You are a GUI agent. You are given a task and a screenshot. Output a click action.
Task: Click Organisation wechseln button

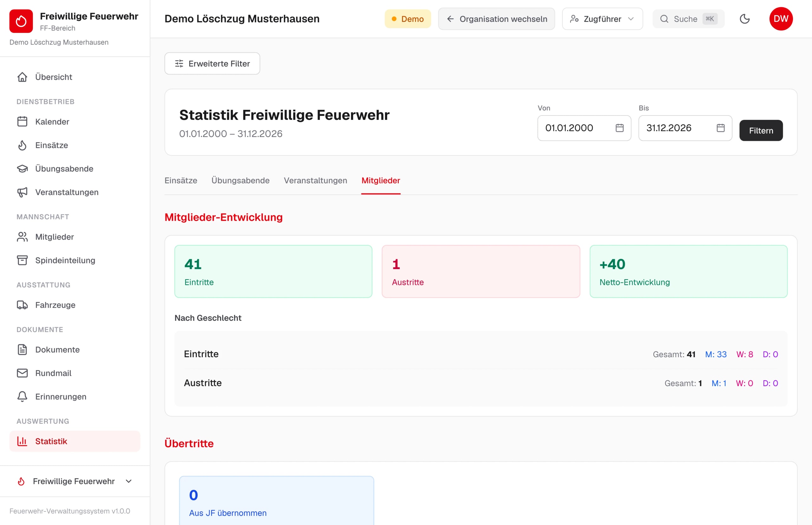tap(496, 19)
